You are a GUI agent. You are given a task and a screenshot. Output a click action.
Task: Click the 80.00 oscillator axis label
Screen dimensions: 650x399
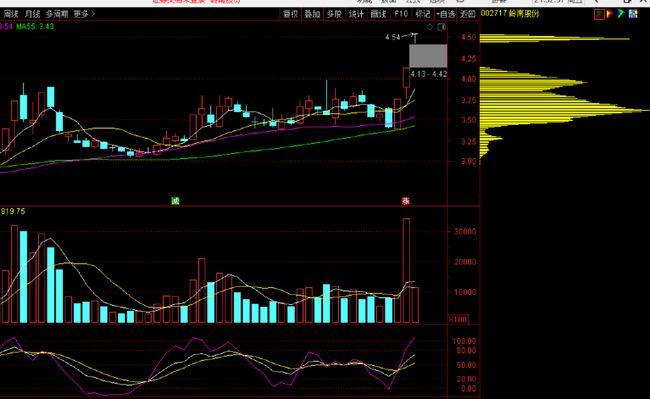click(466, 351)
